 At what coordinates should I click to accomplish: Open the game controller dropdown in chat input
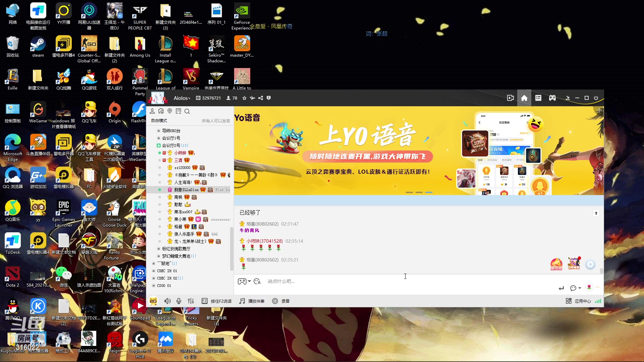[x=244, y=282]
